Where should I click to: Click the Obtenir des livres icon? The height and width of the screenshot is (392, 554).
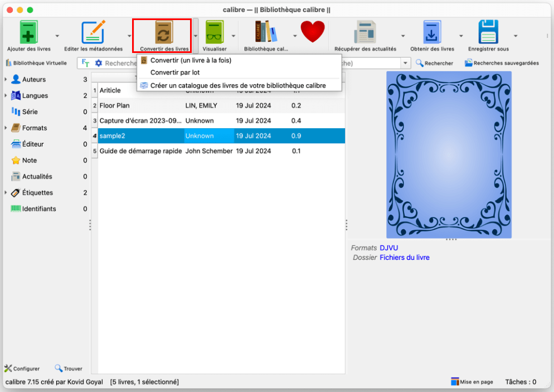tap(432, 32)
